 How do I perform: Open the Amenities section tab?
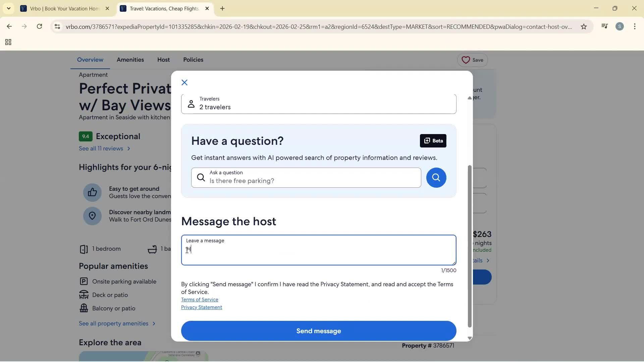click(x=130, y=60)
